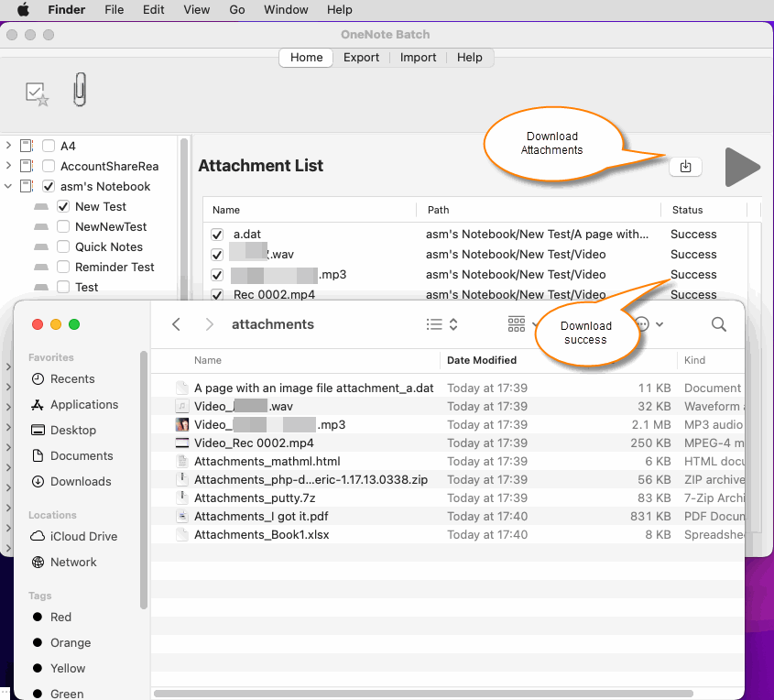Click the list view icon in Finder toolbar
This screenshot has height=700, width=774.
click(x=434, y=324)
